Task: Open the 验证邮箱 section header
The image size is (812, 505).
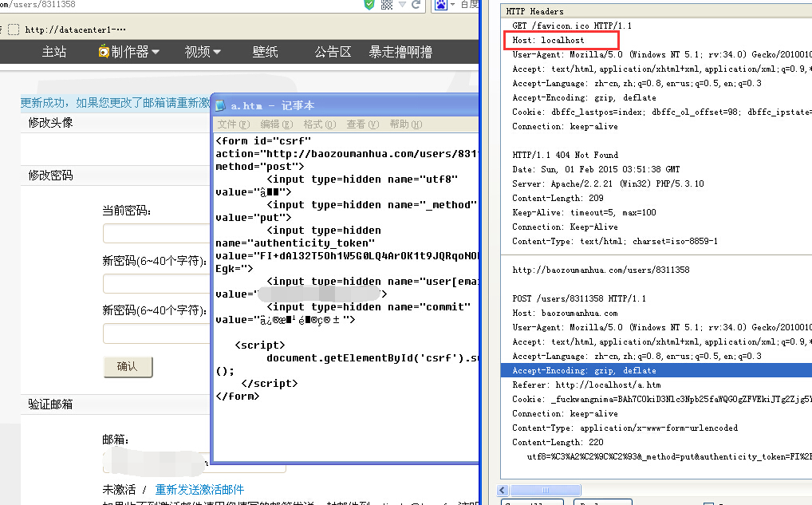Action: click(x=50, y=404)
